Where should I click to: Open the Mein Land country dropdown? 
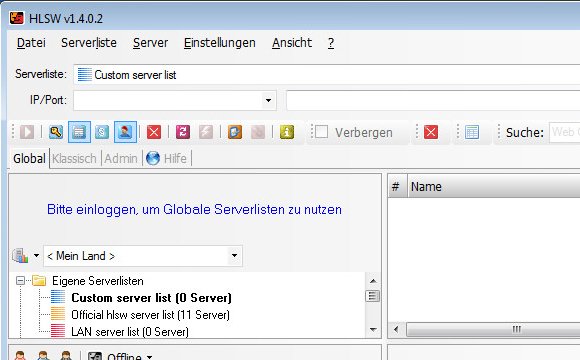(x=143, y=256)
